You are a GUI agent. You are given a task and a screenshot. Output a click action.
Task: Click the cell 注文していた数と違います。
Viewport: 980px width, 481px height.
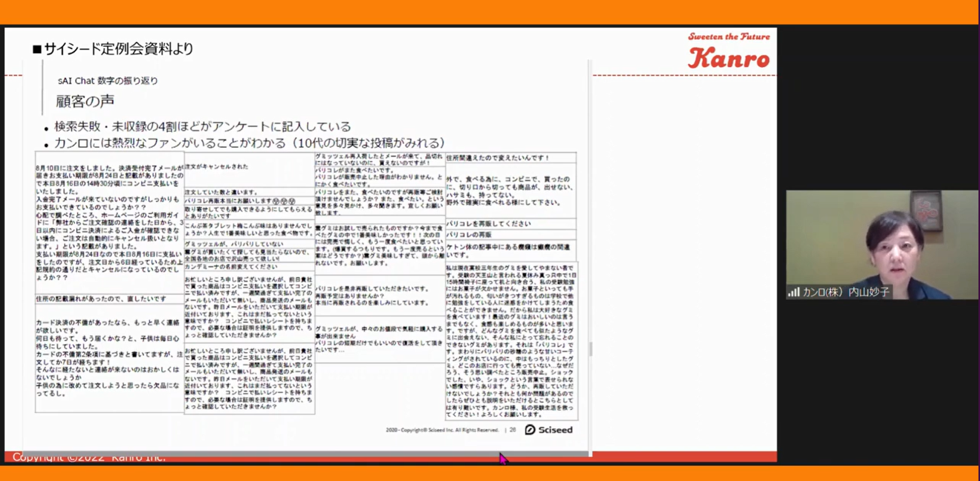tap(249, 192)
